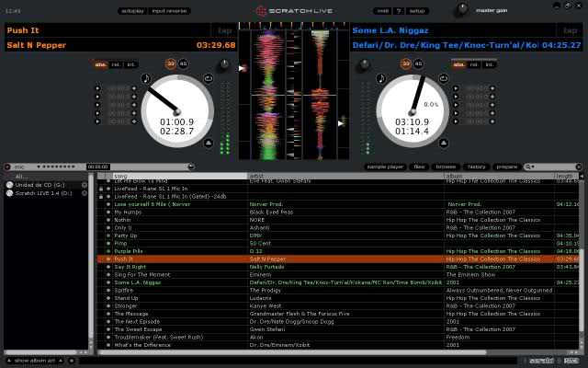Click inside the library search input field
Viewport: 588px width, 368px height.
click(x=555, y=167)
